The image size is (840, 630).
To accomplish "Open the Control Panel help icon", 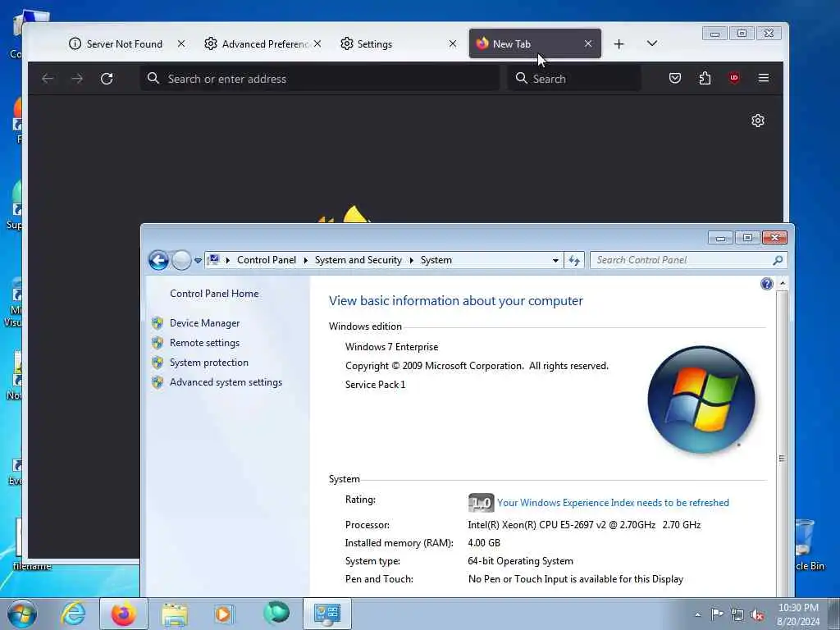I will pos(767,284).
